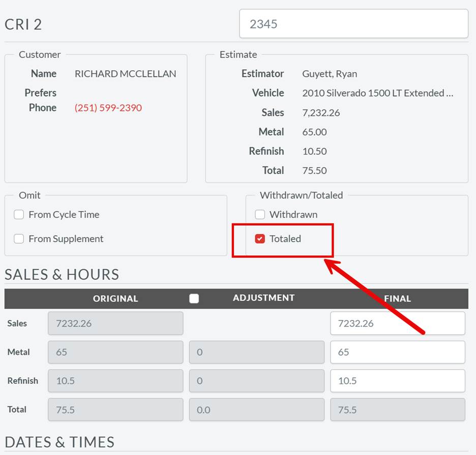Click the Metal adjustment field showing 0
The image size is (476, 455).
[x=257, y=352]
